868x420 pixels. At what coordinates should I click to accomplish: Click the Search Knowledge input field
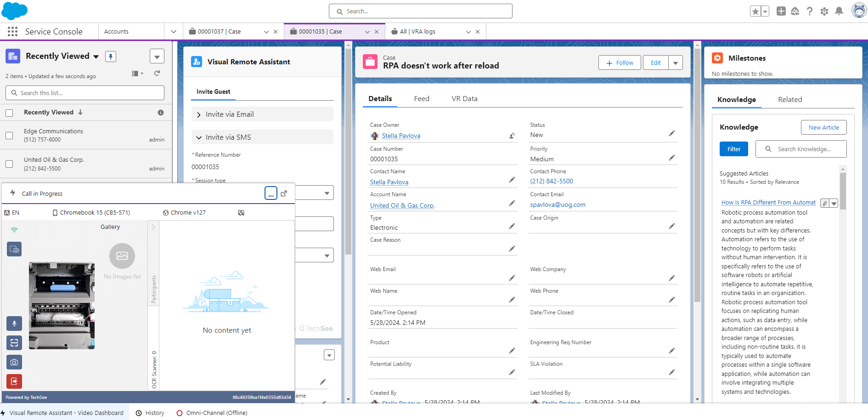coord(800,149)
